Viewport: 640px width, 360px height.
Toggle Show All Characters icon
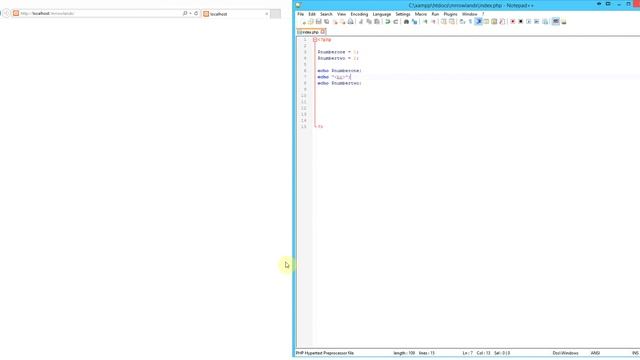(x=470, y=22)
